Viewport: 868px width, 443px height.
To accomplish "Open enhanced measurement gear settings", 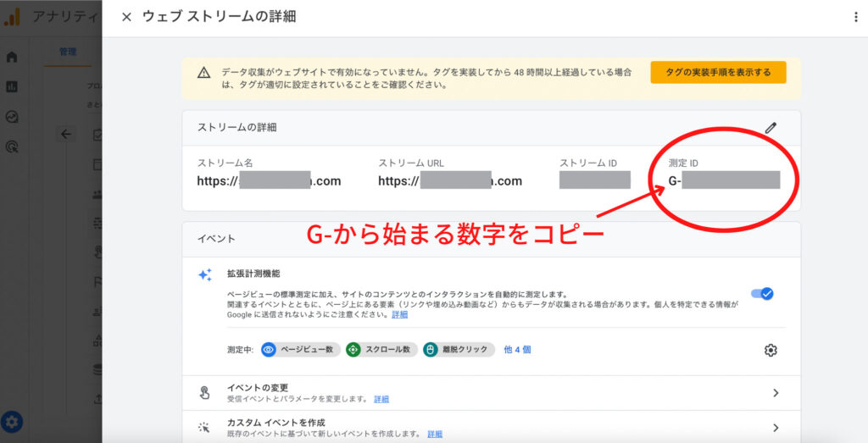I will pyautogui.click(x=770, y=350).
